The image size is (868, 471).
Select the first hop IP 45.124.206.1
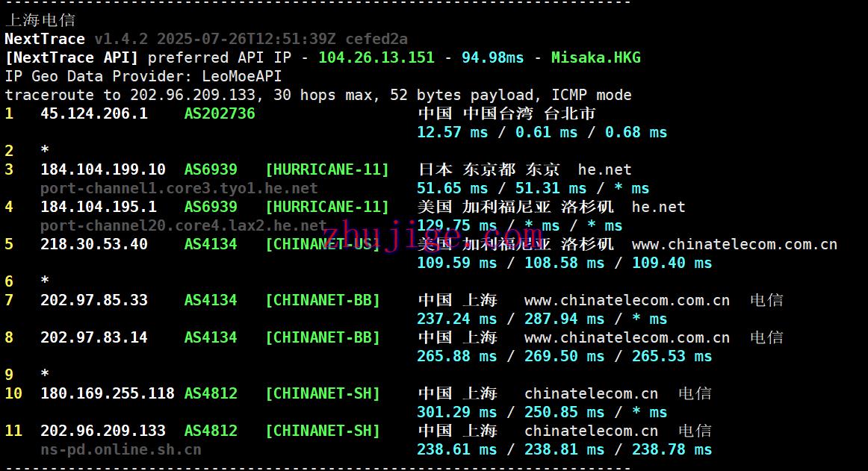[x=93, y=113]
